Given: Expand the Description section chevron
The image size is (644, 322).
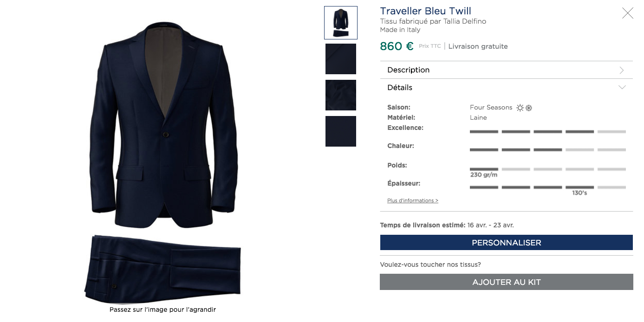Looking at the screenshot, I should [x=622, y=70].
